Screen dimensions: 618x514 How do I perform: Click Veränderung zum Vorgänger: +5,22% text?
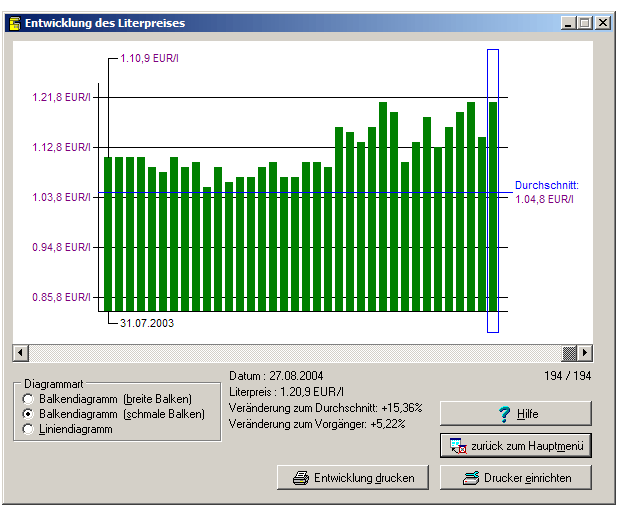[x=317, y=424]
